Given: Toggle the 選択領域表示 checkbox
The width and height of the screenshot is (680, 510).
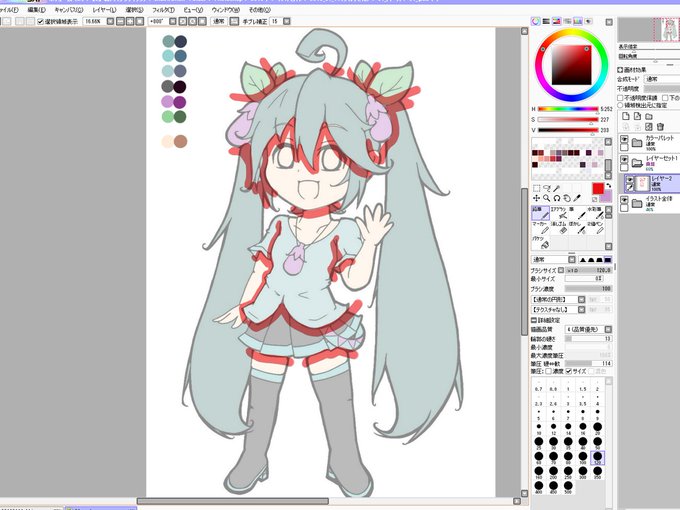Looking at the screenshot, I should pos(40,21).
